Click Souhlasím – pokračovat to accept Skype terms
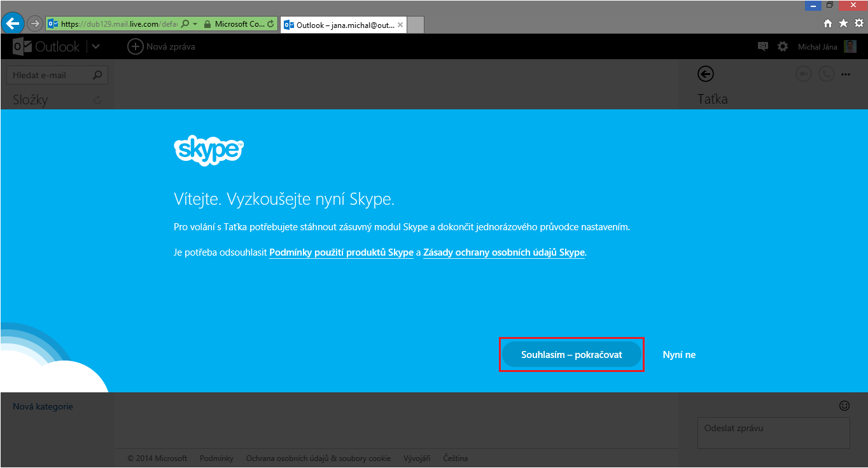 (x=571, y=354)
